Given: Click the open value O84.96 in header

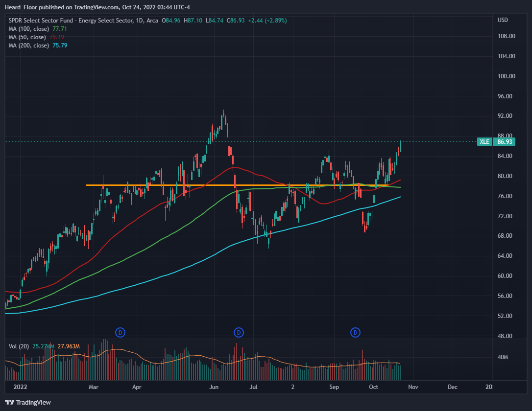Looking at the screenshot, I should [171, 21].
